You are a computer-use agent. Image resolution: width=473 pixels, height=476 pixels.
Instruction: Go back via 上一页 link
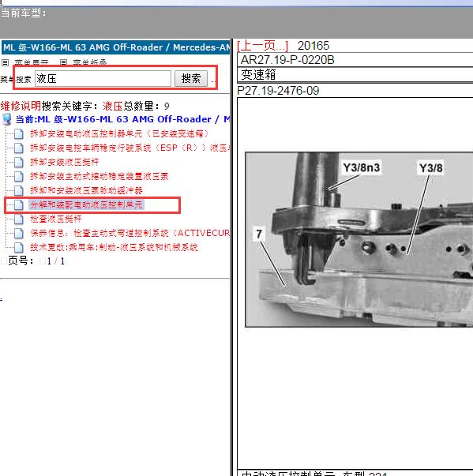[x=262, y=46]
